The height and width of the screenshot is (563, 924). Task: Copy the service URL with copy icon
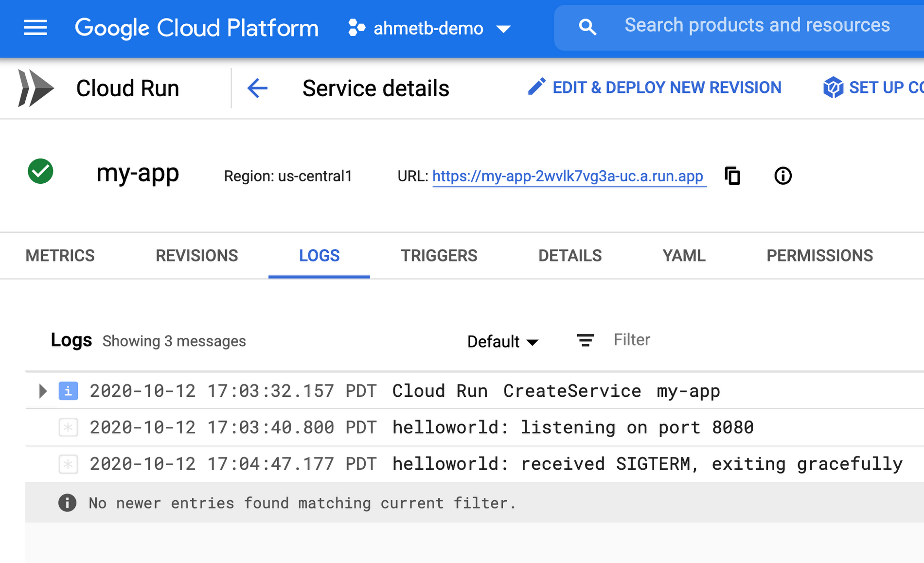pyautogui.click(x=732, y=176)
